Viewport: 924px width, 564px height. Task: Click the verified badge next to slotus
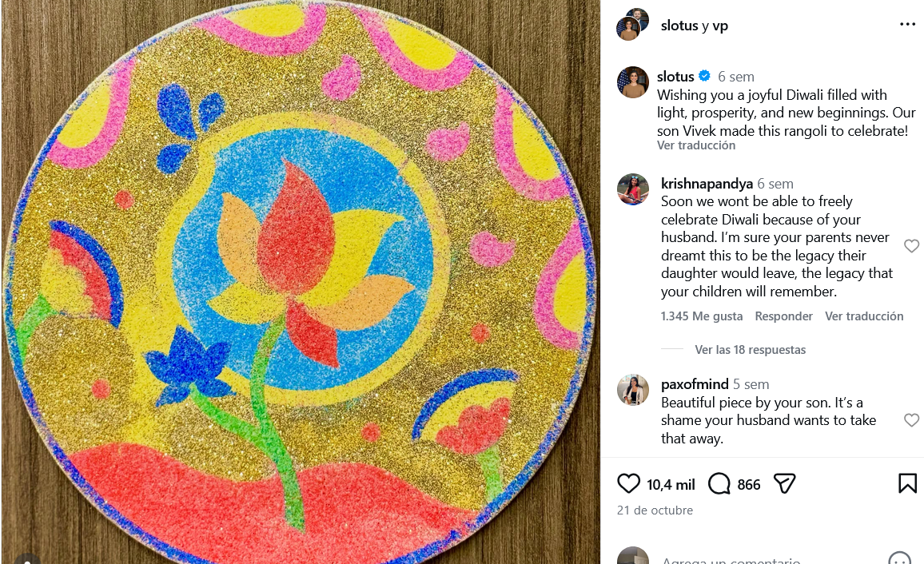[x=704, y=76]
